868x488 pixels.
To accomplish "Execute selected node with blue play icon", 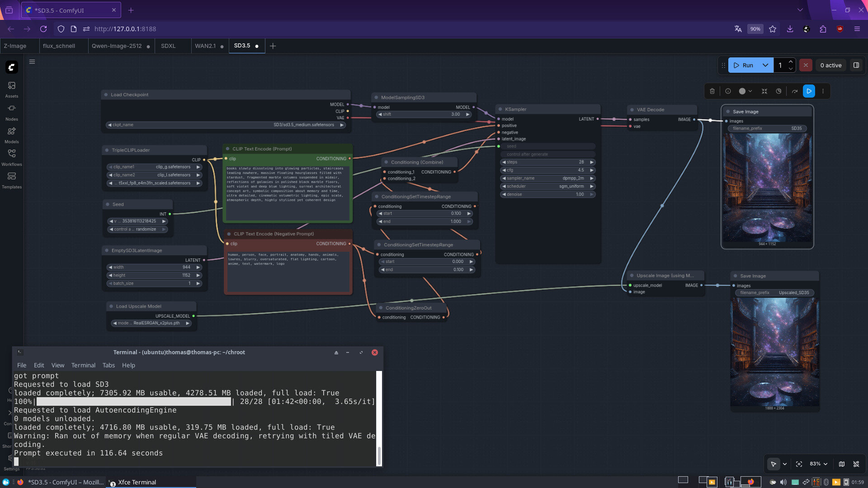I will click(809, 91).
